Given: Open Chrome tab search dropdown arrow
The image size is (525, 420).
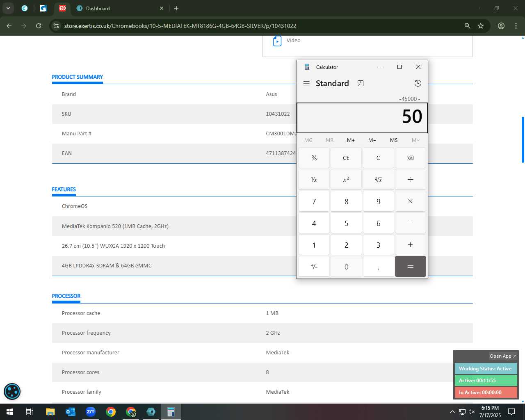Looking at the screenshot, I should (x=8, y=8).
